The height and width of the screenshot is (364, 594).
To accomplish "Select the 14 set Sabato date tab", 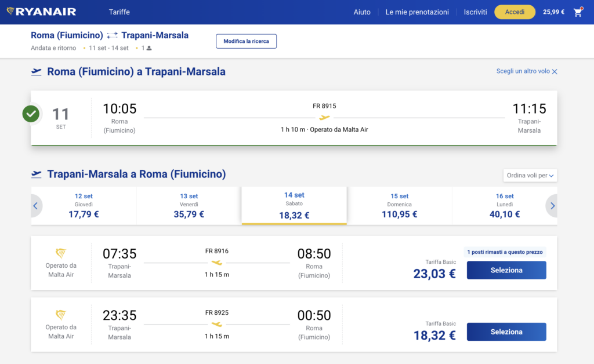I will coord(294,205).
